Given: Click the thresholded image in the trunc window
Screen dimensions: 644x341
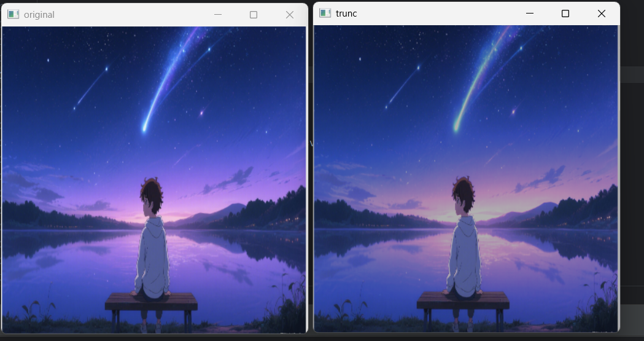Looking at the screenshot, I should (466, 178).
